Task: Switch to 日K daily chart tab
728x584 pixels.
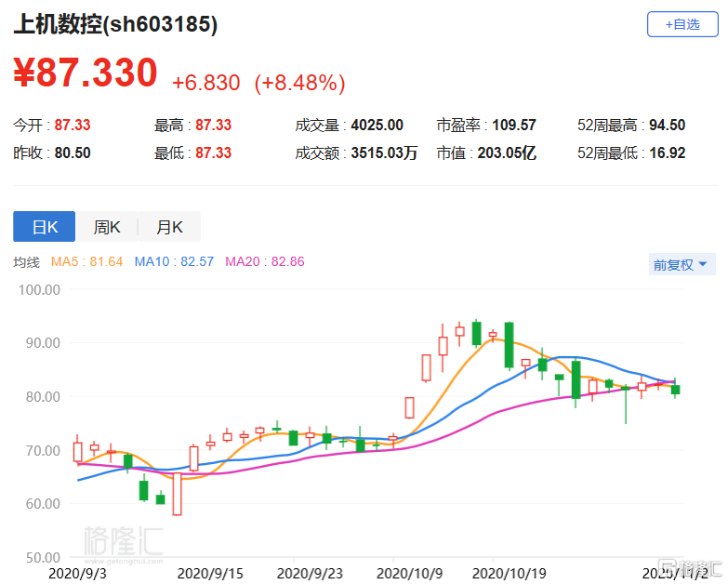Action: (44, 227)
